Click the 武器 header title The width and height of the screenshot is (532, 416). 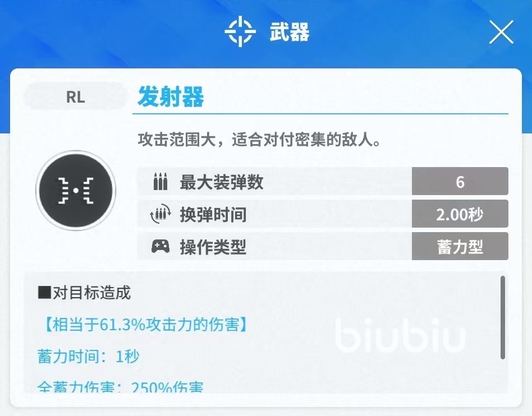tap(289, 32)
